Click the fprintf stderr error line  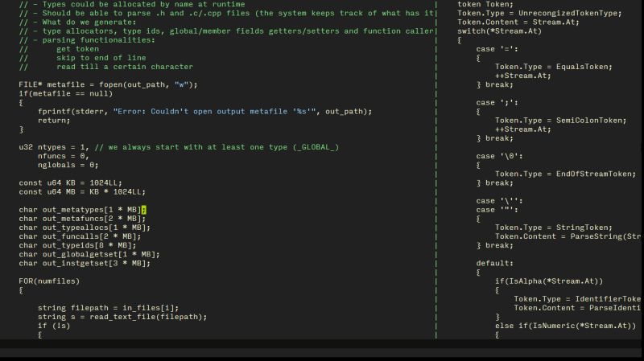204,112
